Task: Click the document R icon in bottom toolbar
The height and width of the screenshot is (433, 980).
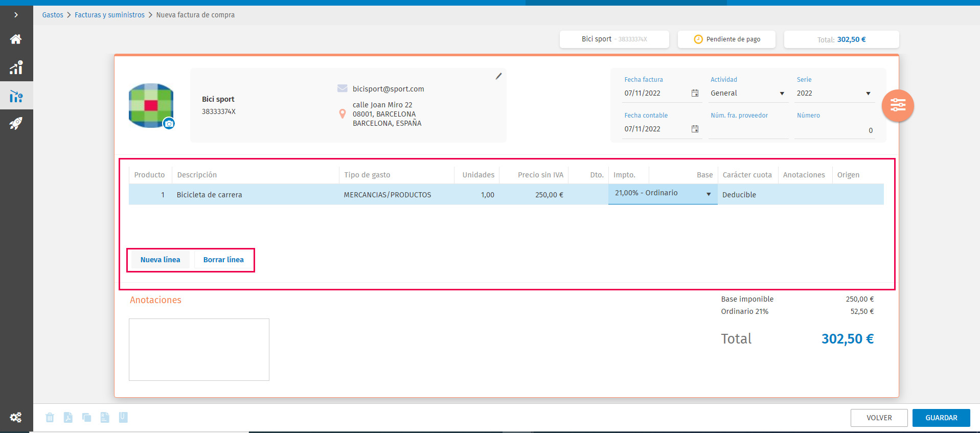Action: (x=105, y=418)
